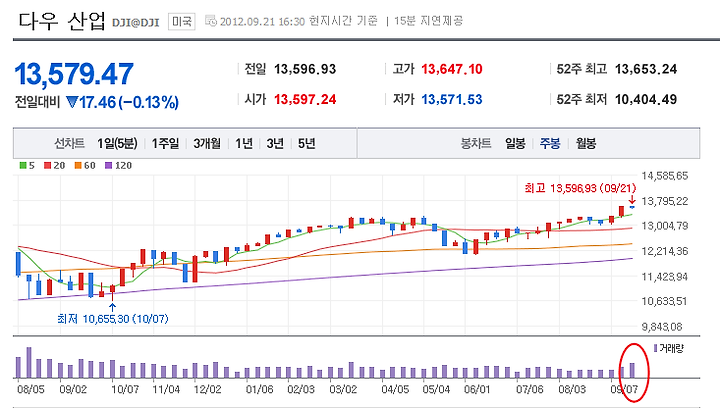
Task: Click the 14,585.65 price axis label
Action: click(664, 176)
